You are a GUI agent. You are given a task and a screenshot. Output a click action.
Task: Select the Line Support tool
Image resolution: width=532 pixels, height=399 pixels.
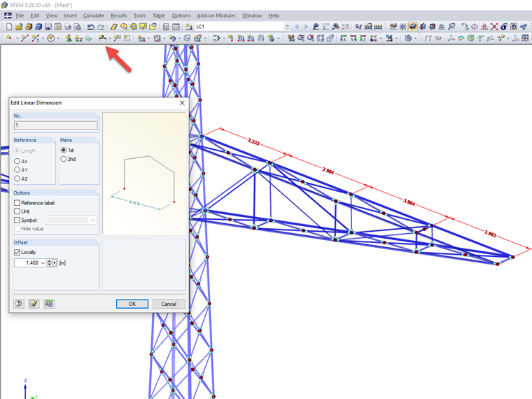click(x=78, y=38)
